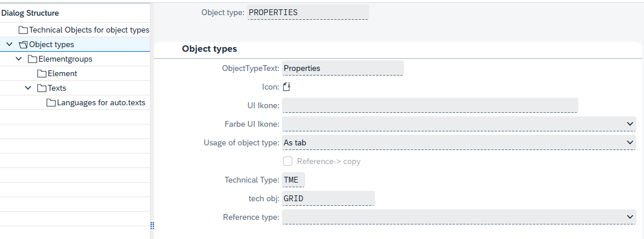Click the Elementgroups folder icon

coord(33,59)
